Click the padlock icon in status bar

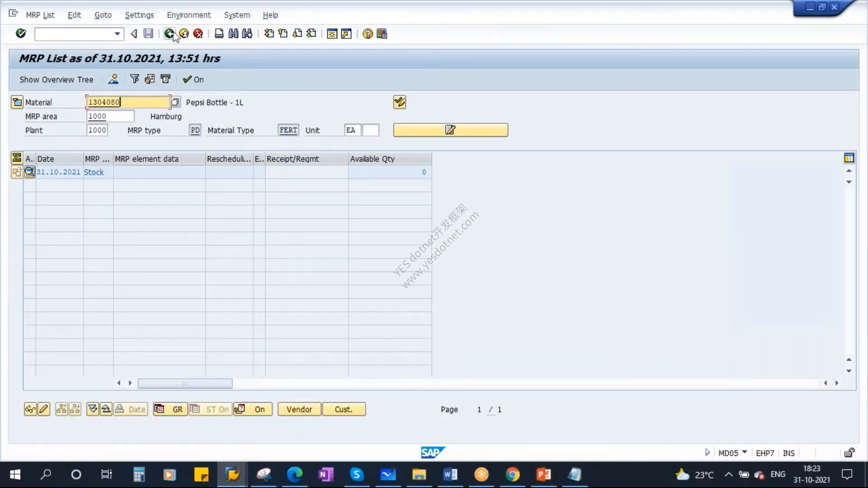coord(849,453)
